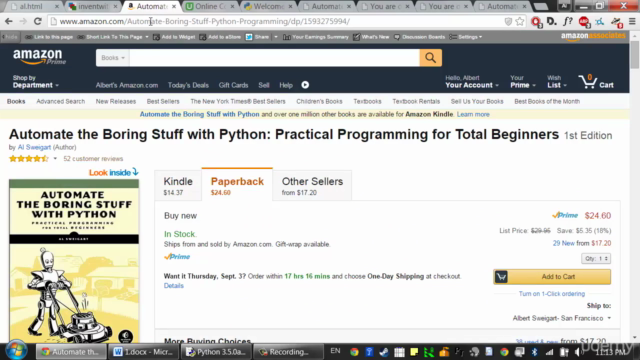Click Turn on 1-Click ordering
This screenshot has width=640, height=360.
(x=552, y=293)
